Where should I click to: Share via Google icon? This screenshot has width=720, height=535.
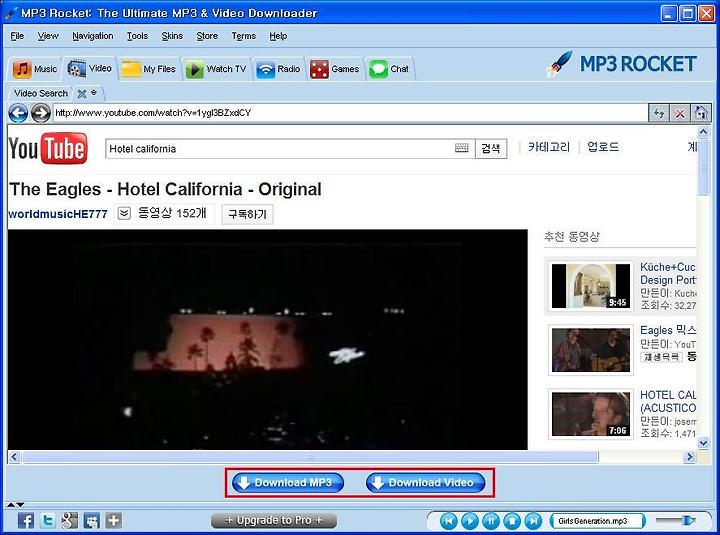[70, 520]
